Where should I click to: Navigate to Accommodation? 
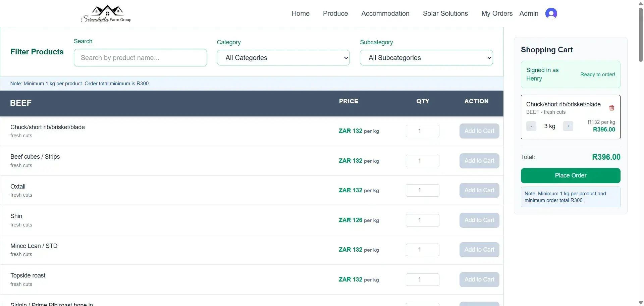385,13
